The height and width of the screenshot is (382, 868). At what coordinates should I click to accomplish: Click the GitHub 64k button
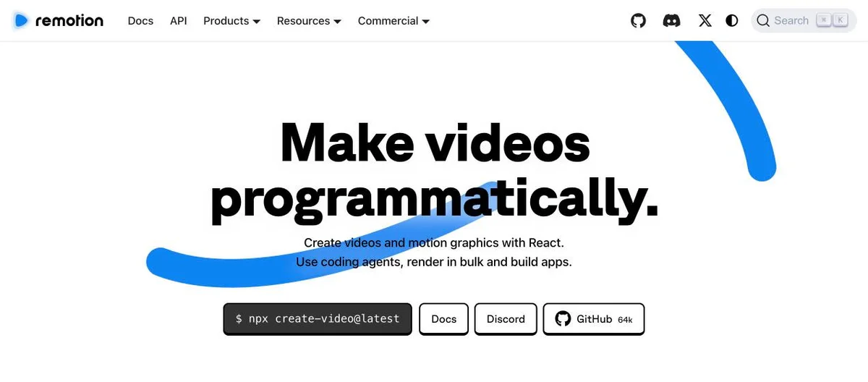[594, 319]
